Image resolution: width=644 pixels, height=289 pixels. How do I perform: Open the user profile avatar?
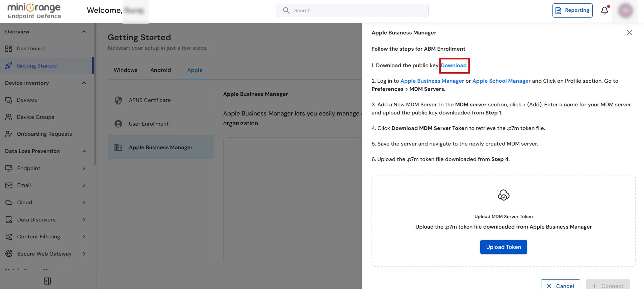coord(625,11)
